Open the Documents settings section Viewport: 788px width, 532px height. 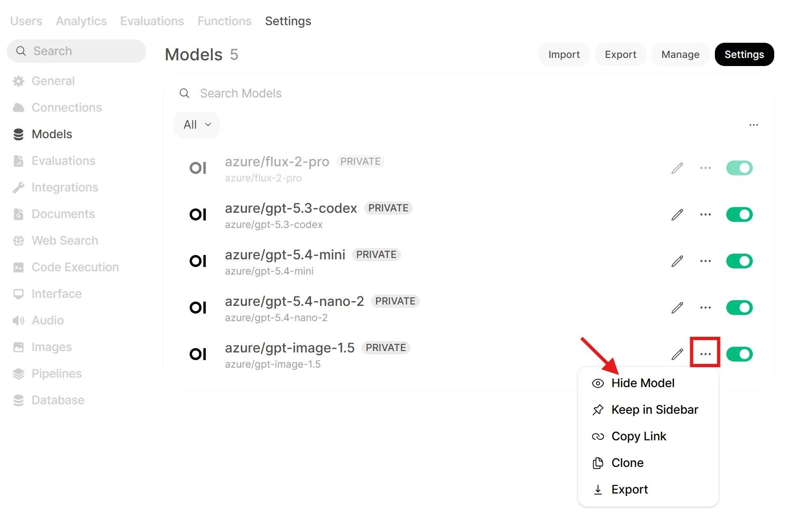point(63,214)
